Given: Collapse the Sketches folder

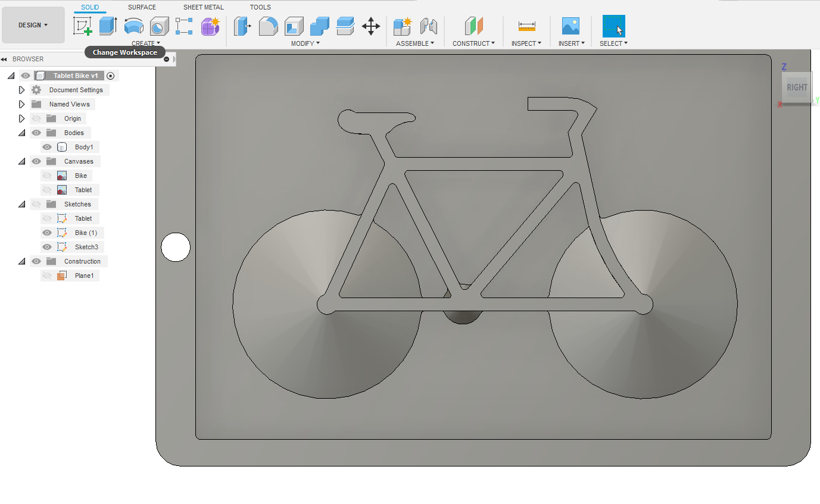Looking at the screenshot, I should 22,204.
